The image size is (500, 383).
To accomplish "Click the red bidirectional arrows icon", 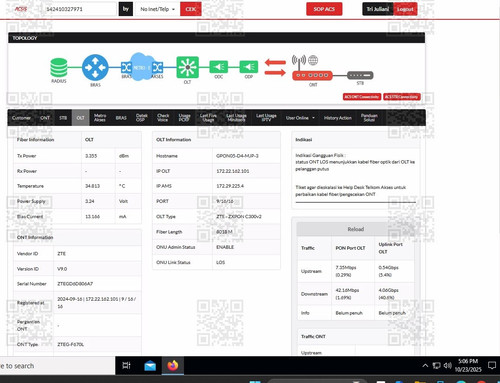I will point(275,67).
